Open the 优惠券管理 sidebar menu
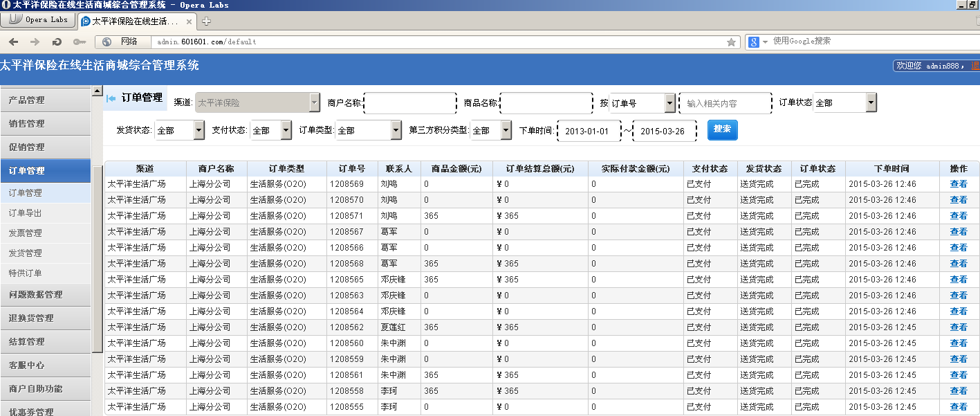980x416 pixels. (45, 410)
